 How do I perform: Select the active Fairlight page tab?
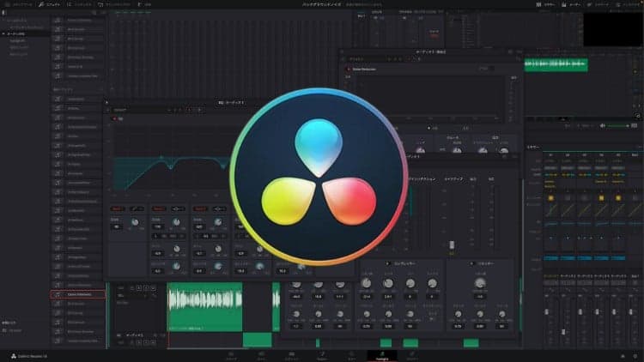tap(382, 355)
